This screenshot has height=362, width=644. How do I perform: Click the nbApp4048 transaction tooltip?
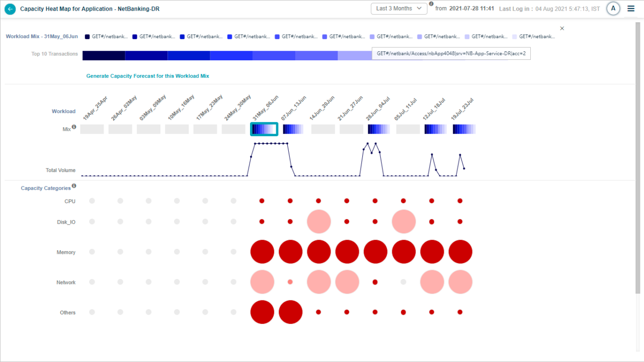coord(451,53)
